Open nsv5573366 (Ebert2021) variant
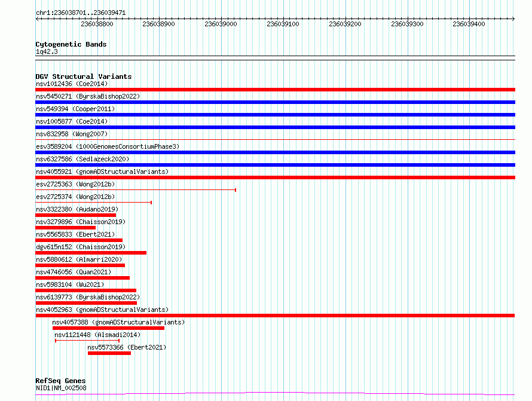This screenshot has height=401, width=532. pyautogui.click(x=127, y=347)
